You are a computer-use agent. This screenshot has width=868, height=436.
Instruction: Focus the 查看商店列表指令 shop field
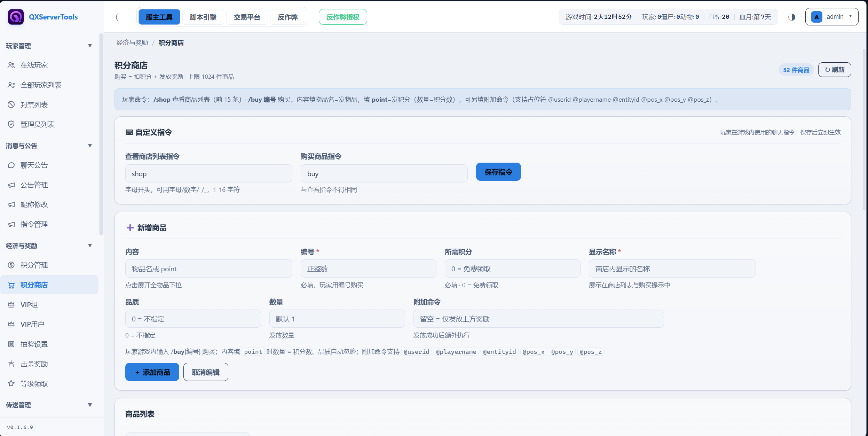pos(209,173)
